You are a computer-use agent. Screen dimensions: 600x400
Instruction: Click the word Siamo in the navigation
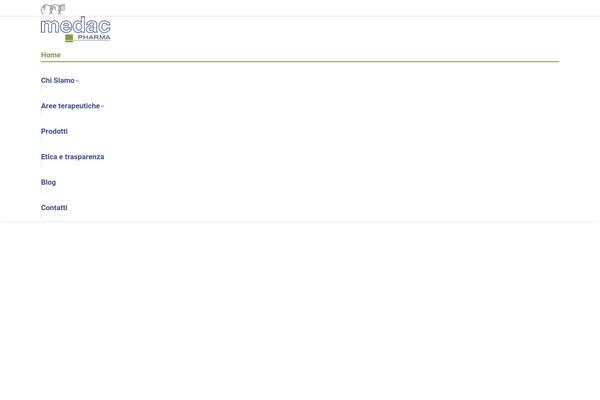pyautogui.click(x=63, y=80)
